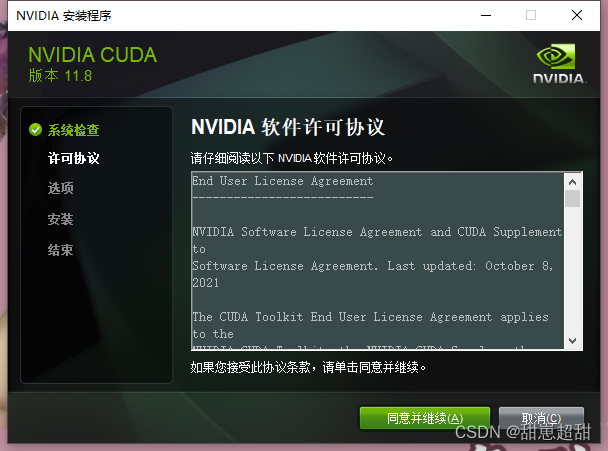This screenshot has width=608, height=451.
Task: Click inside the End User License Agreement text
Action: point(378,261)
